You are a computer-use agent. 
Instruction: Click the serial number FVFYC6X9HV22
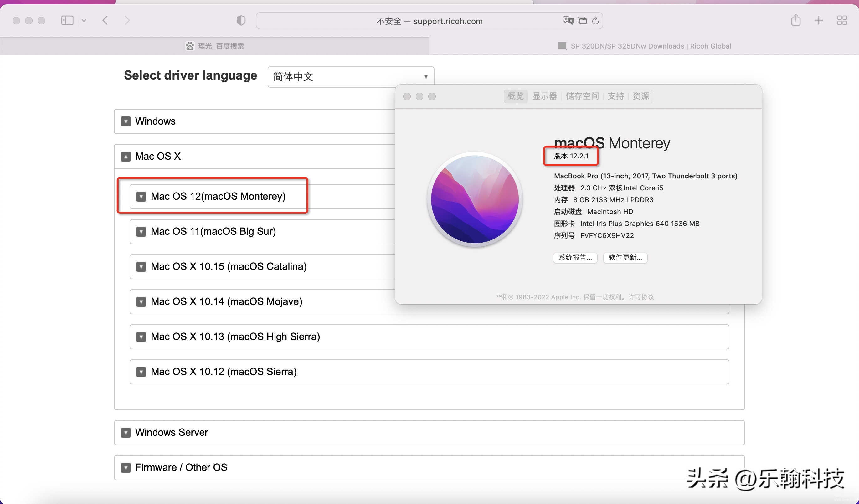point(607,235)
